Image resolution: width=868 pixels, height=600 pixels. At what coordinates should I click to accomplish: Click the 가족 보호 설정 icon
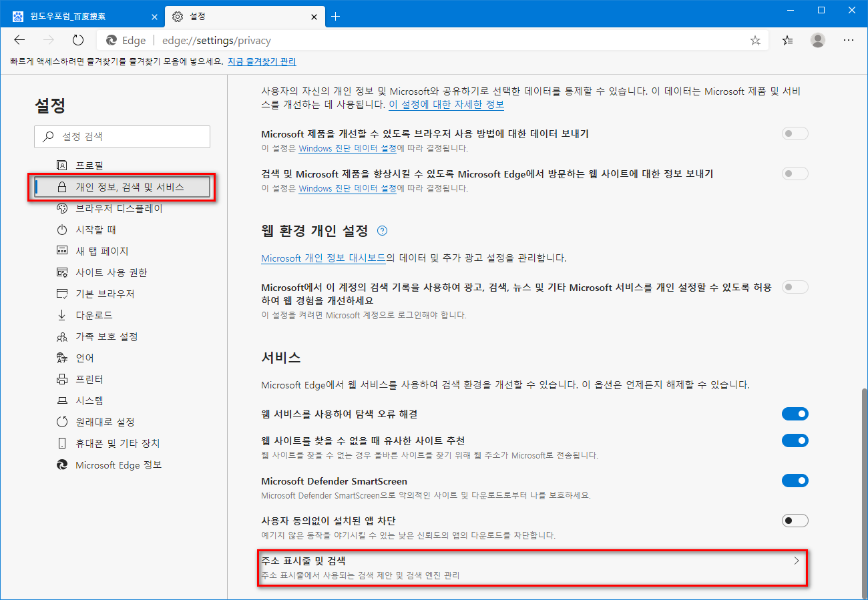[62, 336]
